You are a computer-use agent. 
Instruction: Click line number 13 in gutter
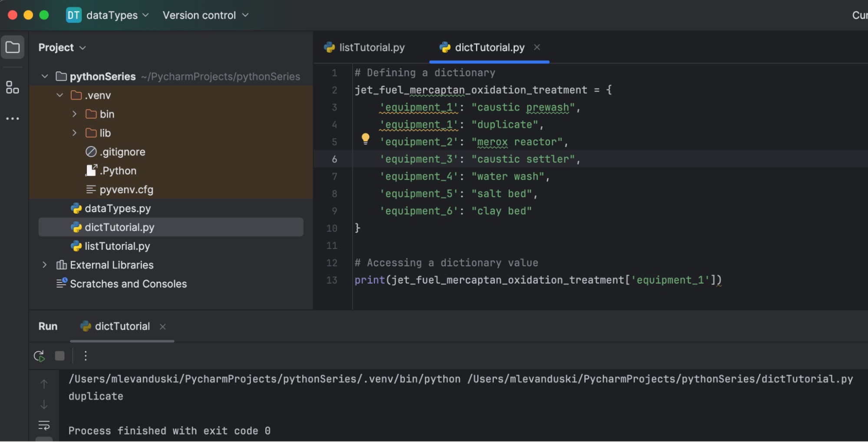pyautogui.click(x=332, y=280)
